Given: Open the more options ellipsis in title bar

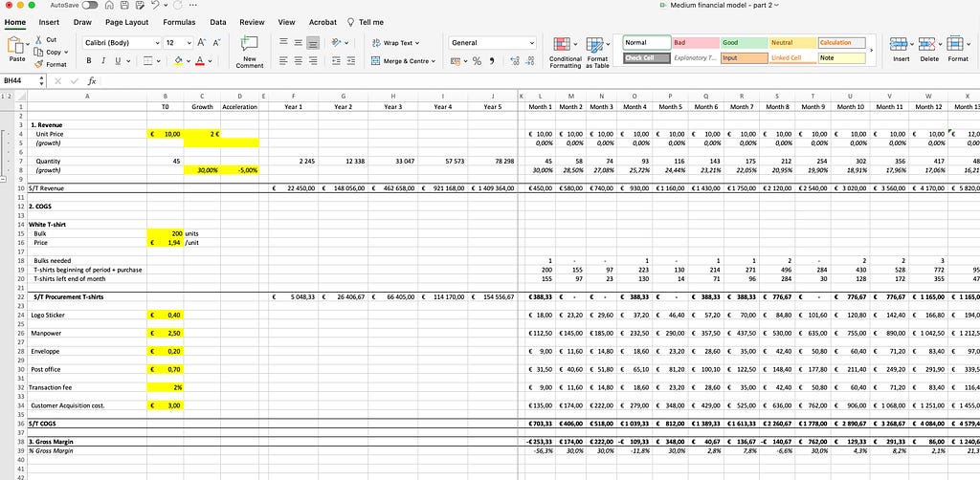Looking at the screenshot, I should coord(194,5).
